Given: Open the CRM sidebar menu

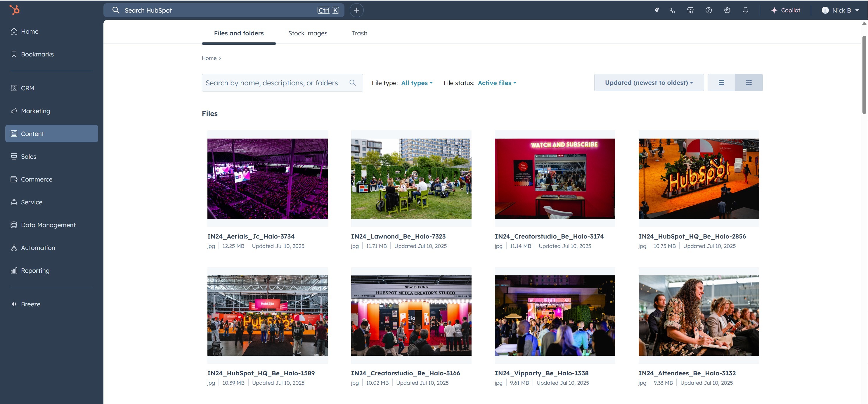Looking at the screenshot, I should (51, 88).
